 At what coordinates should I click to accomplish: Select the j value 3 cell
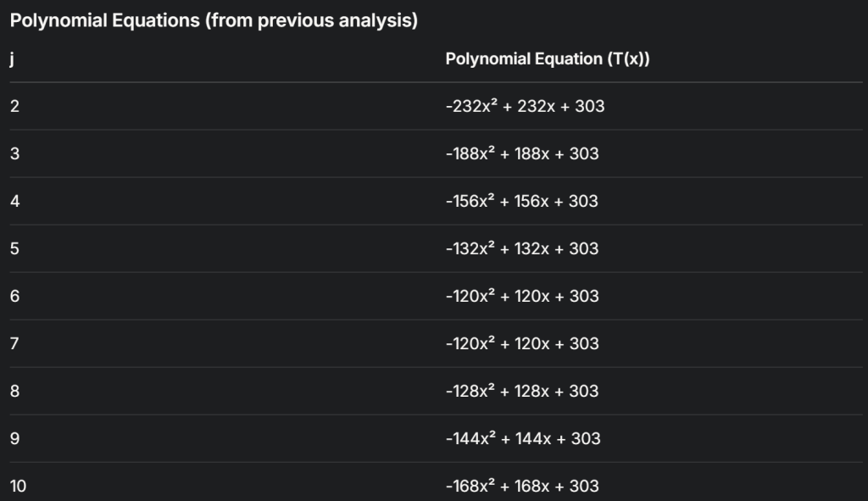pos(15,153)
